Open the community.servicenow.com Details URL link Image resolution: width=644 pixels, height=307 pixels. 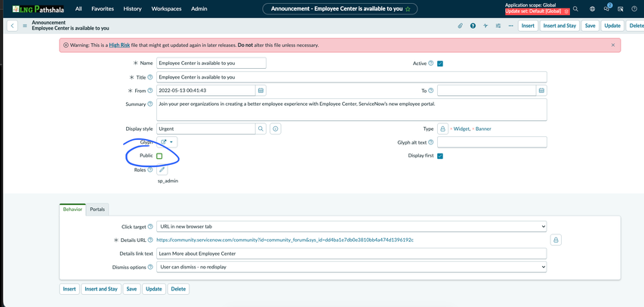285,240
